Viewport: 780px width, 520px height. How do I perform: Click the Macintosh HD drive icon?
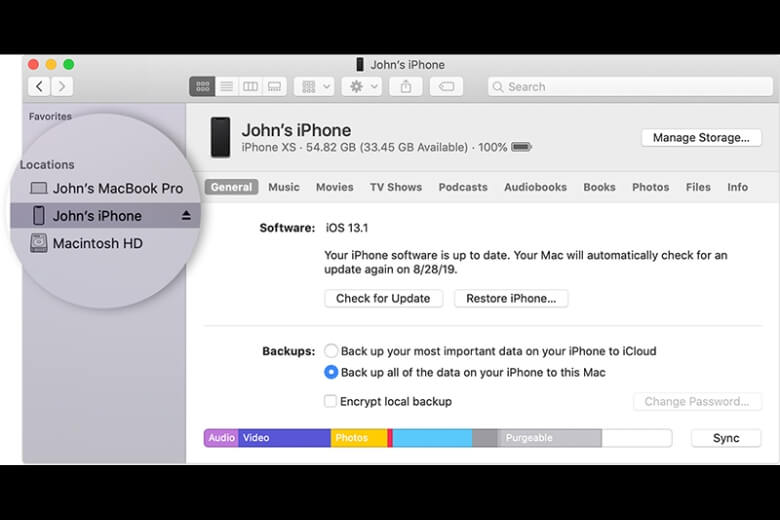[x=39, y=243]
